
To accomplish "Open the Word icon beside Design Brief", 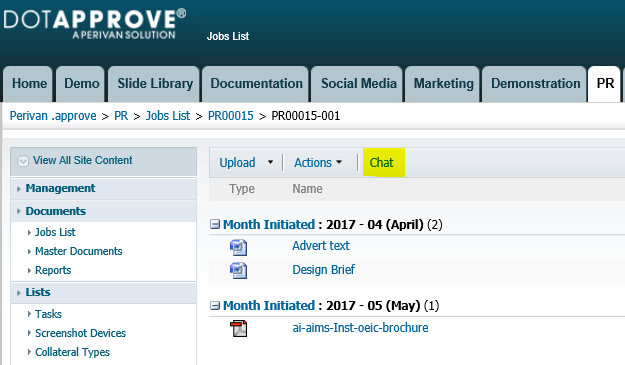I will tap(238, 271).
